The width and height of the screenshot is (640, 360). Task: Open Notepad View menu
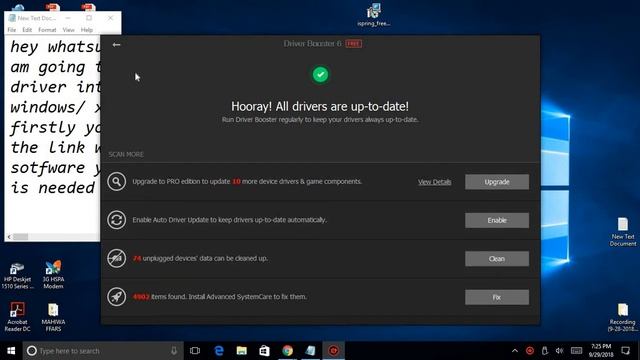tap(69, 30)
